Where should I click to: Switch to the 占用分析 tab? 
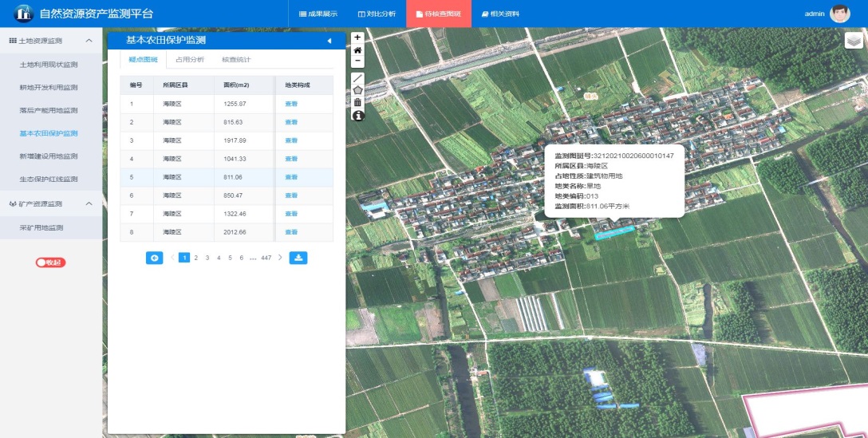coord(190,60)
